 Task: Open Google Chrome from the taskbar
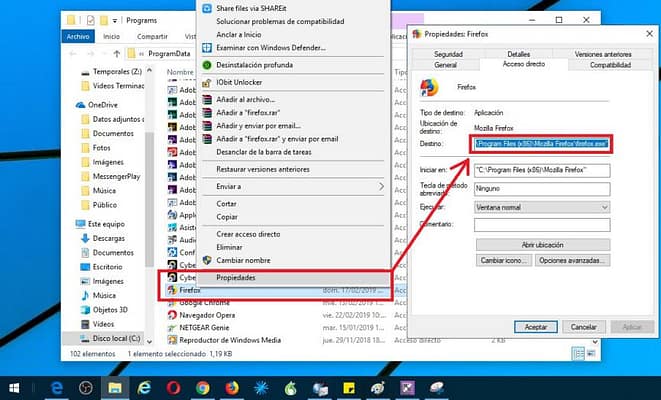203,387
